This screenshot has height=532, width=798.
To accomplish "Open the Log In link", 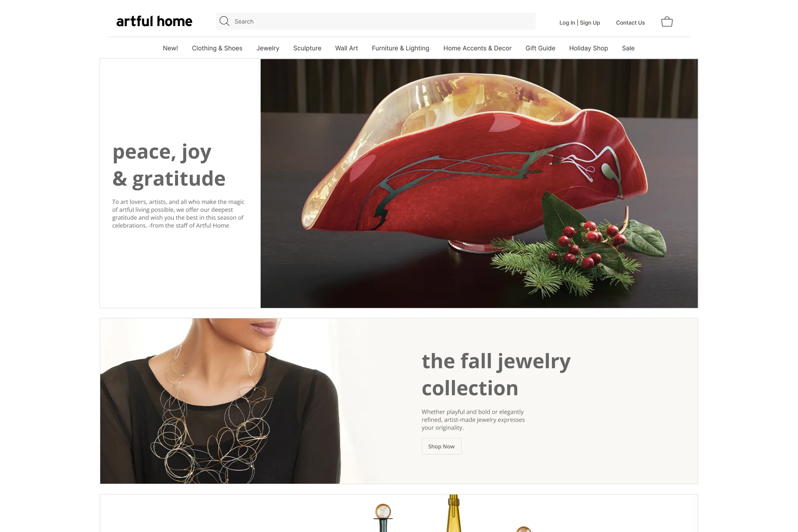I will (x=567, y=23).
